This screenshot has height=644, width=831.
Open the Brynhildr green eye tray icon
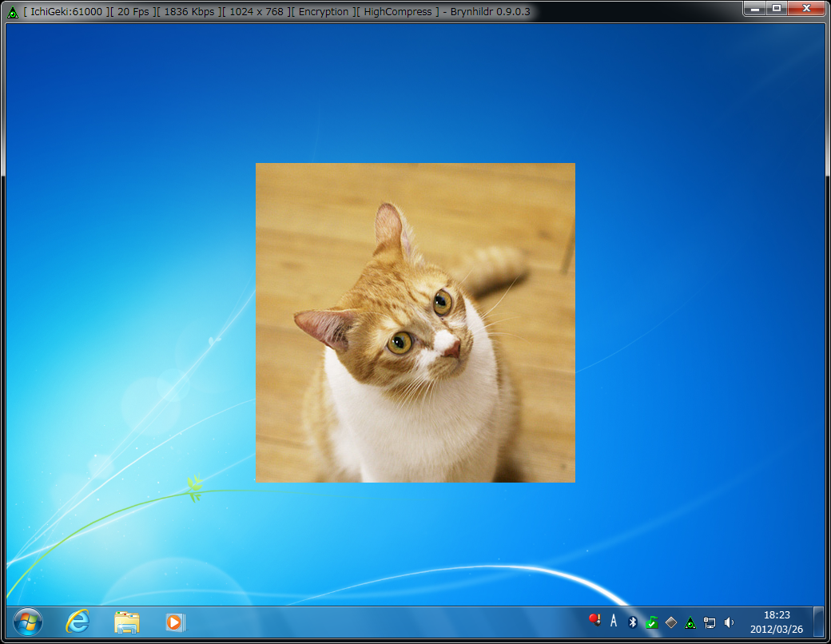[x=690, y=622]
